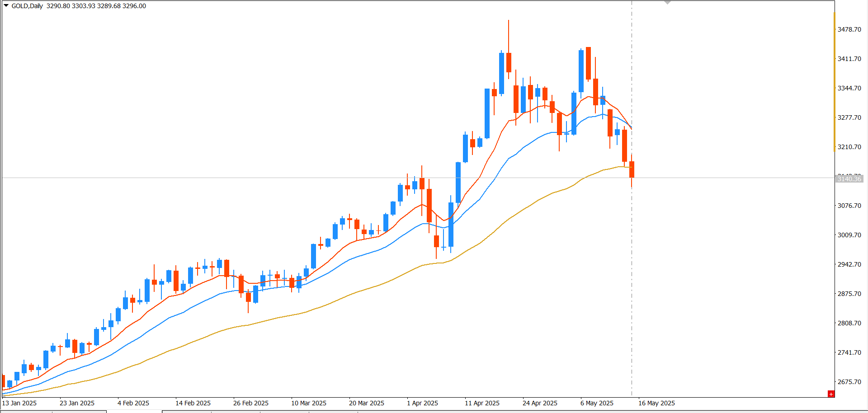
Task: Click the 4 Feb 2025 date label
Action: click(133, 403)
